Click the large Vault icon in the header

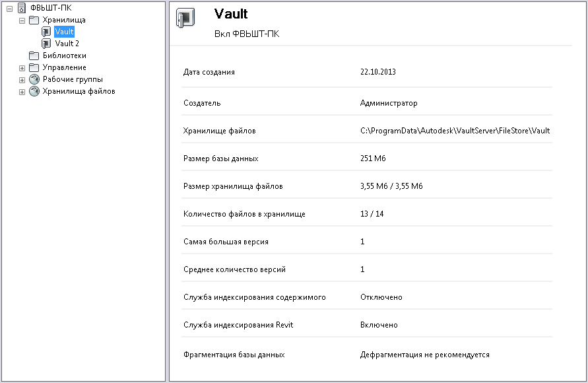coord(185,18)
